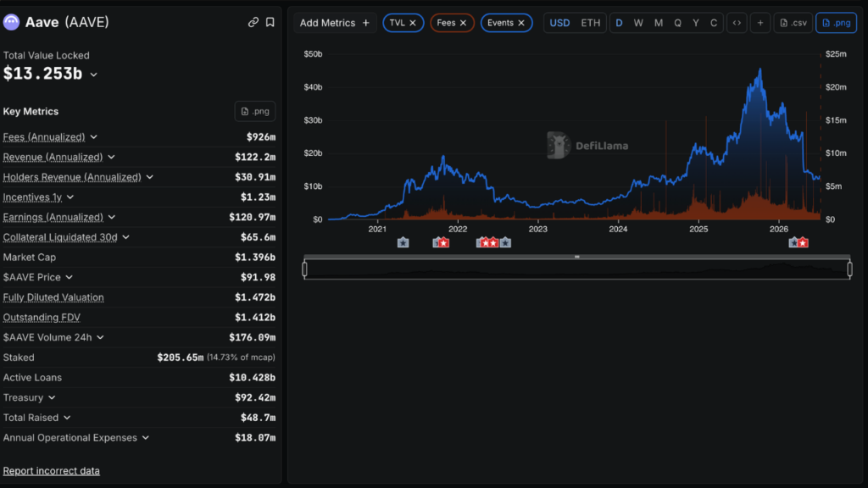The image size is (868, 488).
Task: Download the chart as .csv
Action: 793,23
